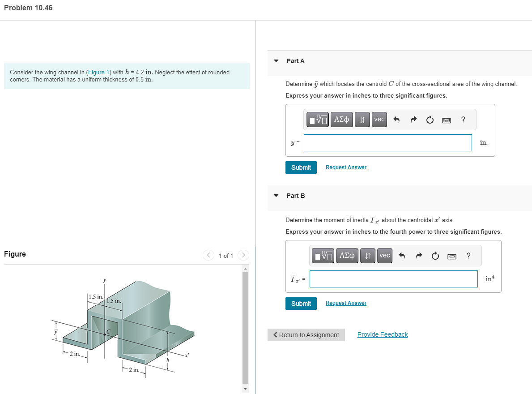
Task: Collapse the Part A section
Action: (276, 61)
